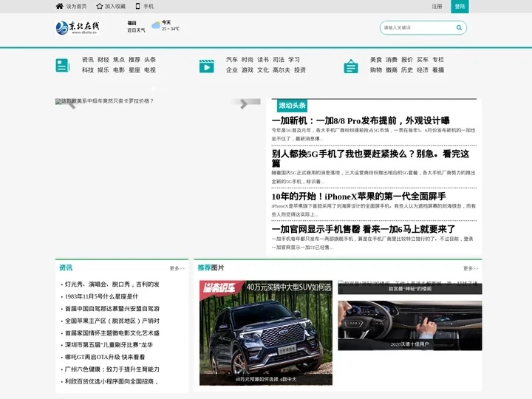Focus the keyword search input field
This screenshot has width=532, height=399.
pos(419,28)
